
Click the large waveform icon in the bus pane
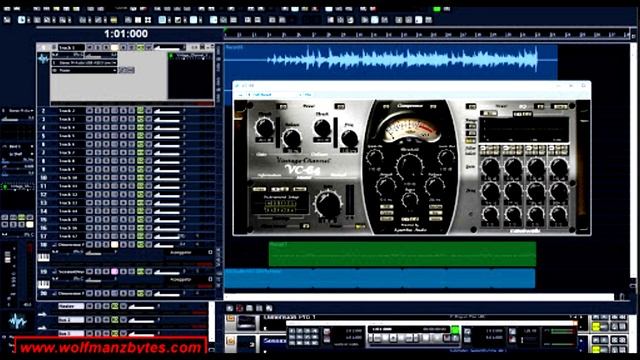[x=18, y=321]
